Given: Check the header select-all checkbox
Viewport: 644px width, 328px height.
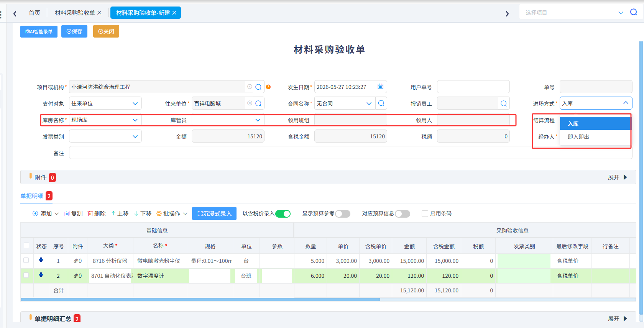Looking at the screenshot, I should pos(26,246).
